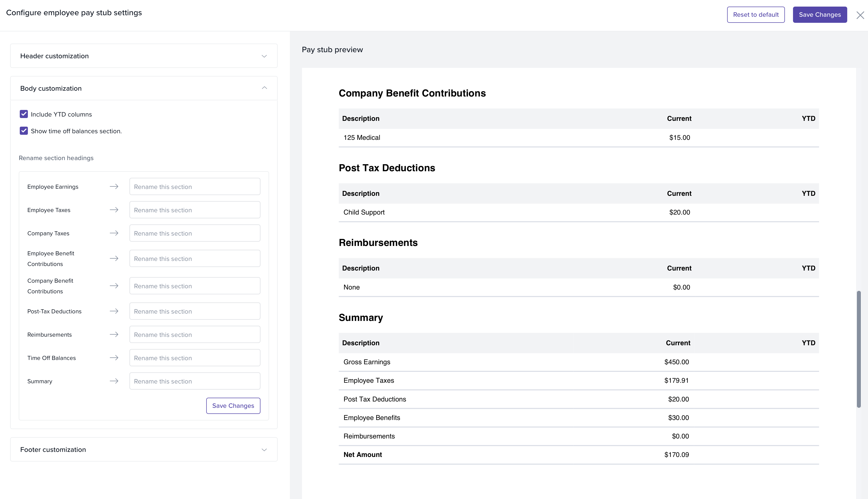
Task: Click arrow icon beside Summary label
Action: coord(114,381)
